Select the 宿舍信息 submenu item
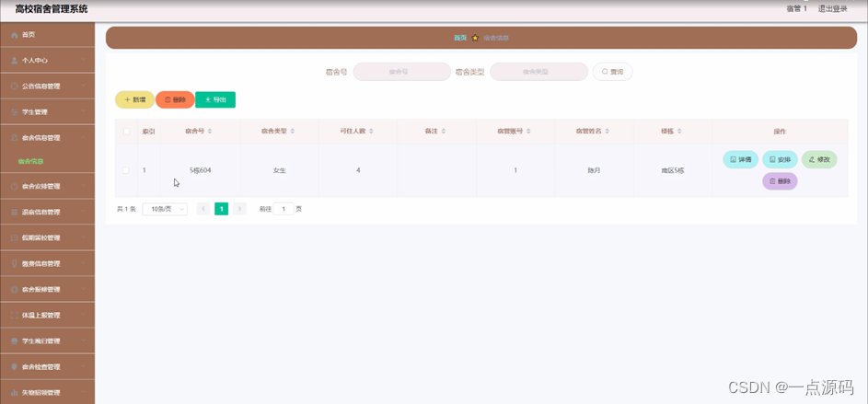Screen dimensions: 868x404 [30, 162]
